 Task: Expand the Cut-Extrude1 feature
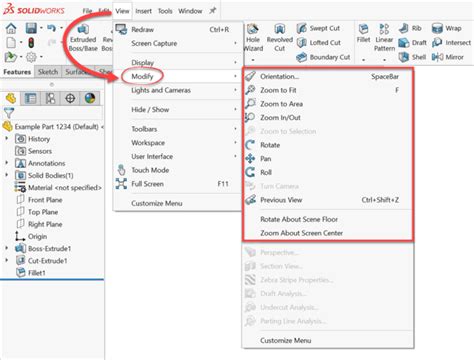coord(6,260)
